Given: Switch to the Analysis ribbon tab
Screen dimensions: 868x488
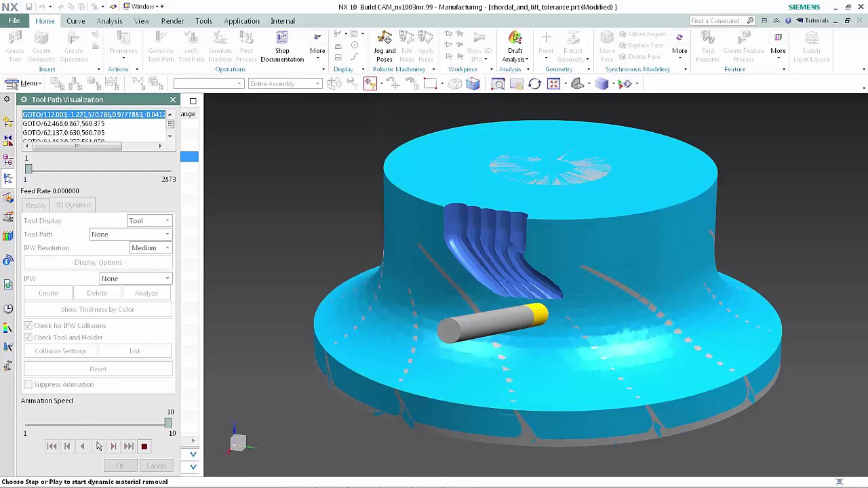Looking at the screenshot, I should (109, 21).
